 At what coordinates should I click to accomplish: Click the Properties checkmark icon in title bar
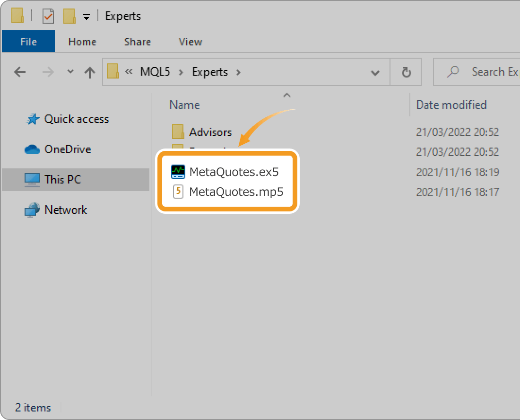(x=48, y=17)
